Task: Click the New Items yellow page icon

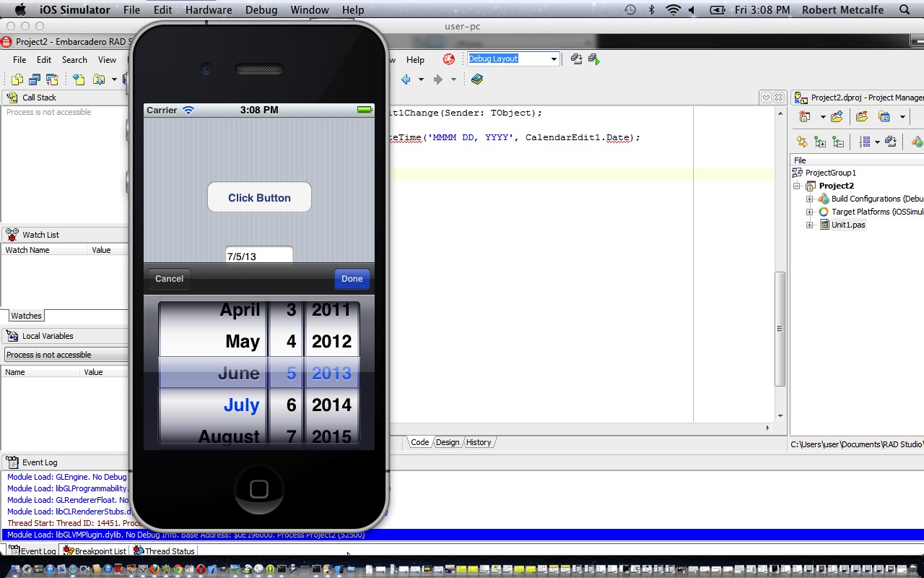Action: pos(79,79)
